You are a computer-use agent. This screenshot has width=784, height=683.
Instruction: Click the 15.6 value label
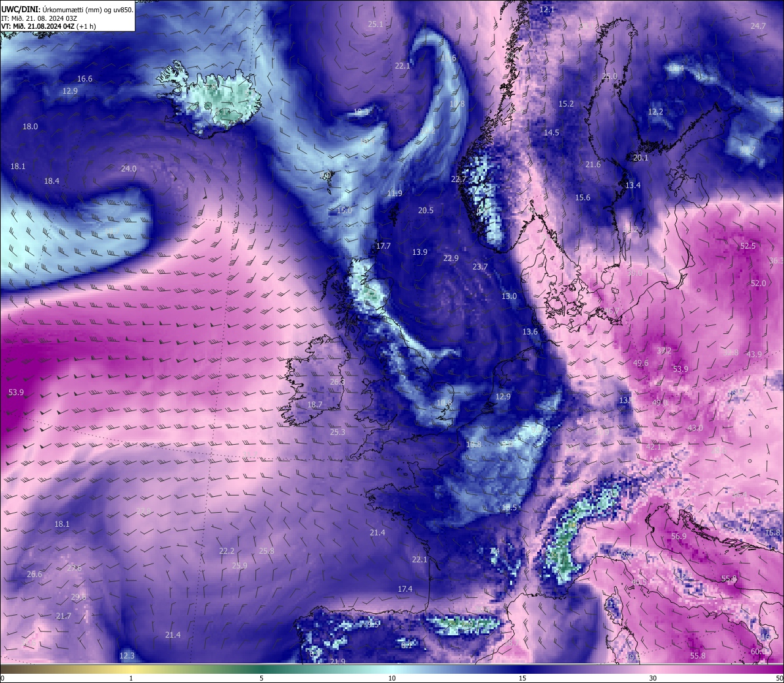pos(582,198)
